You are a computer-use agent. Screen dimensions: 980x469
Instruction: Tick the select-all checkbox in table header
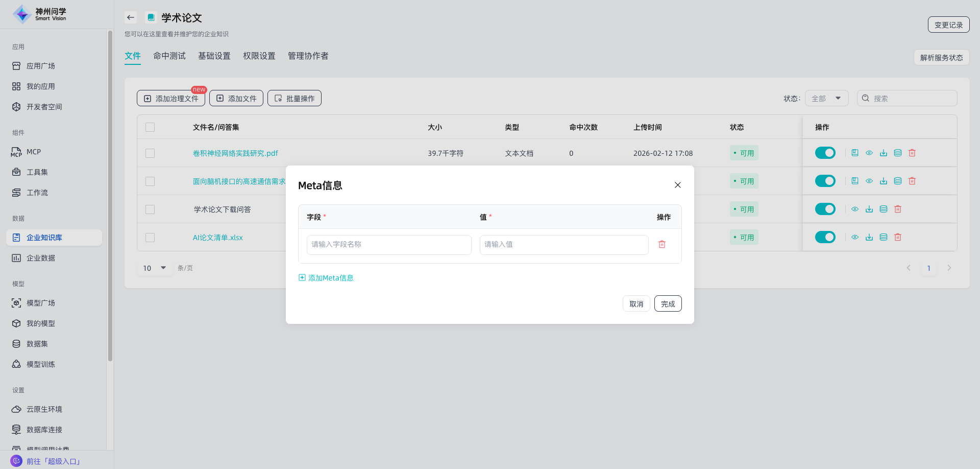point(150,127)
